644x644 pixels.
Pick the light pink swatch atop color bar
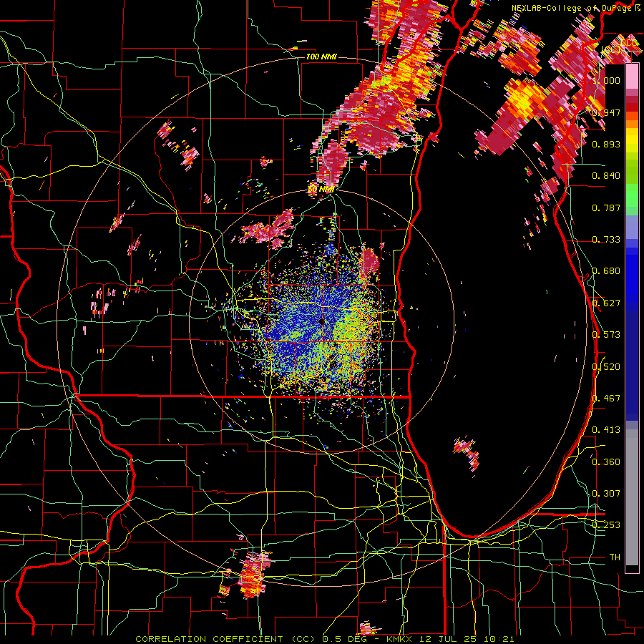click(632, 77)
